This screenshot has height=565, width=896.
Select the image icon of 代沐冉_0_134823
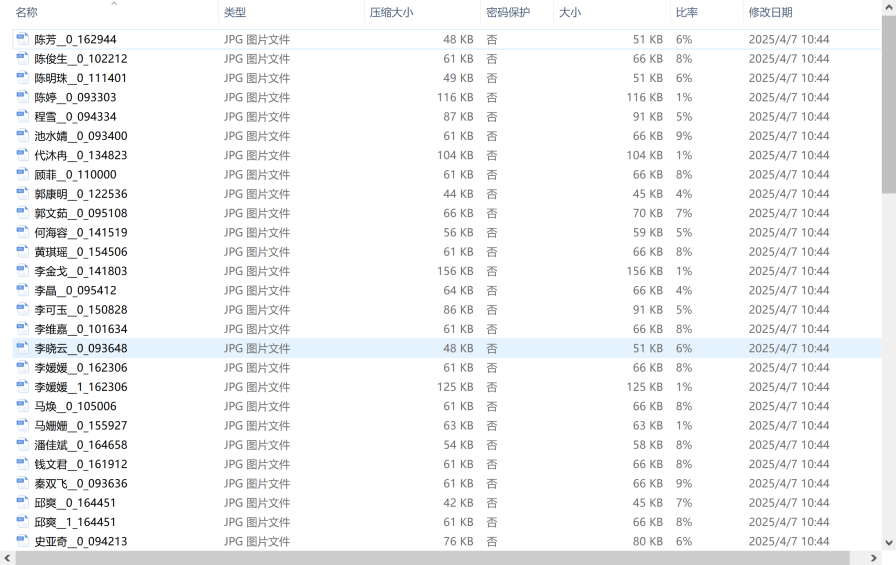(22, 155)
